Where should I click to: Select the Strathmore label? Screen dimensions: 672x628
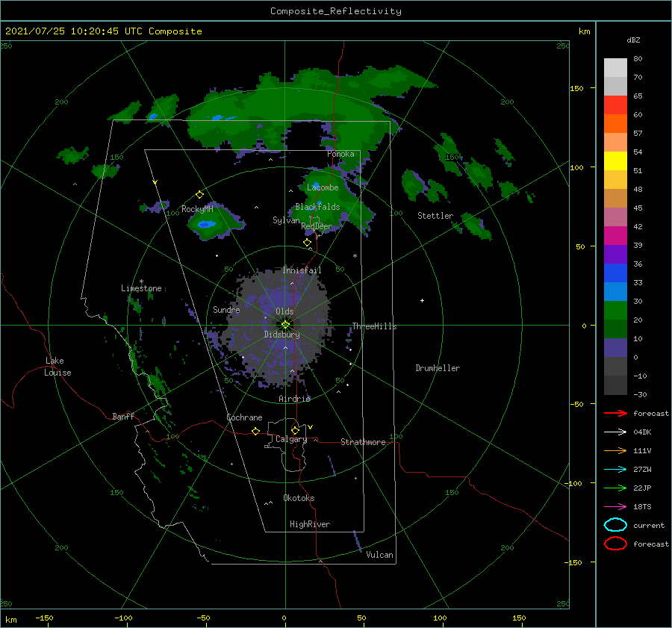click(363, 442)
